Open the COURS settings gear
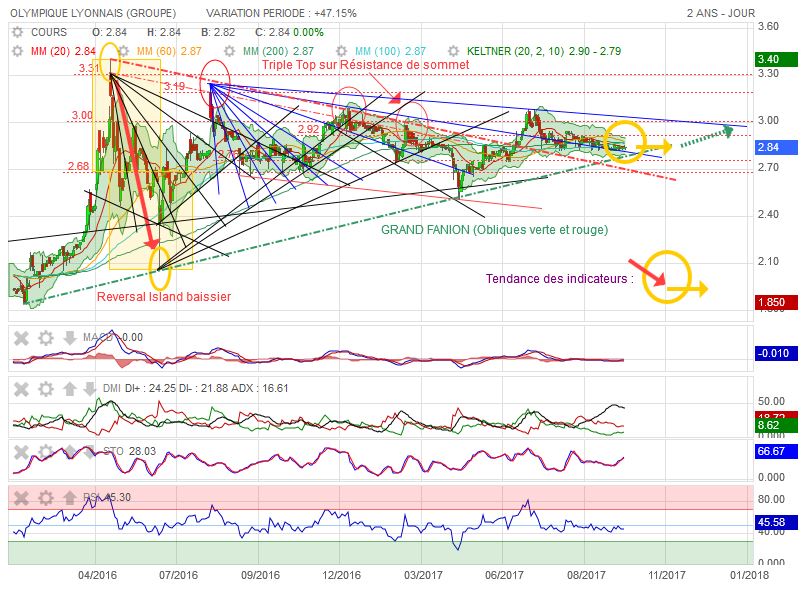Screen dimensions: 807x595 tap(17, 32)
